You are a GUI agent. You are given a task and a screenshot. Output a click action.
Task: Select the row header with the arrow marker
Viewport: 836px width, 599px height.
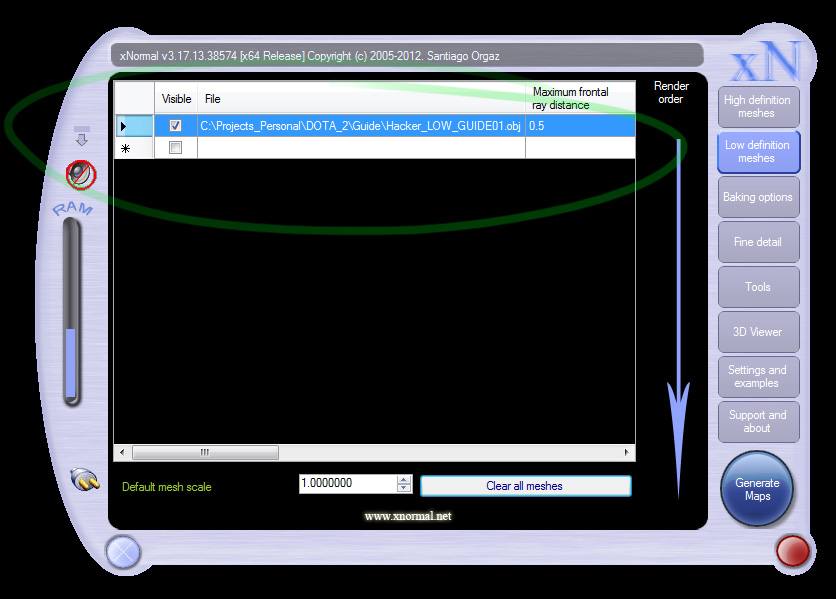pyautogui.click(x=134, y=126)
